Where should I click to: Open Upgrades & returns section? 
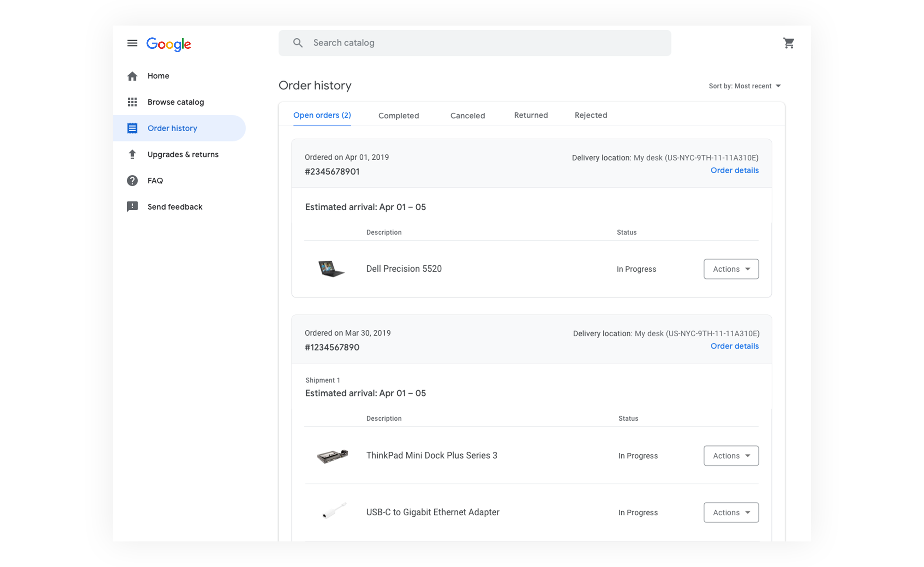[x=183, y=155]
